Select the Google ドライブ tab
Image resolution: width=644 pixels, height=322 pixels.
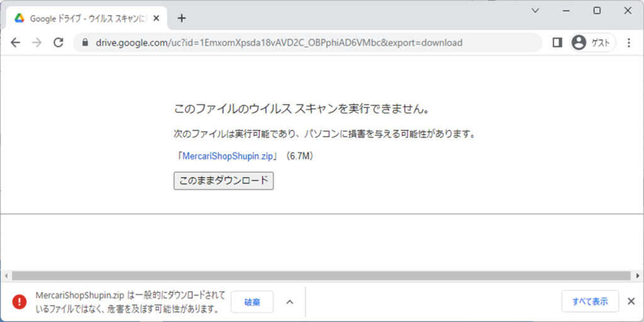[82, 18]
